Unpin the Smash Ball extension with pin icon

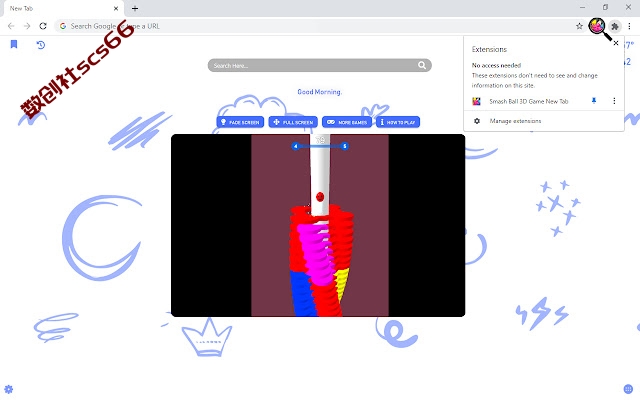coord(594,101)
